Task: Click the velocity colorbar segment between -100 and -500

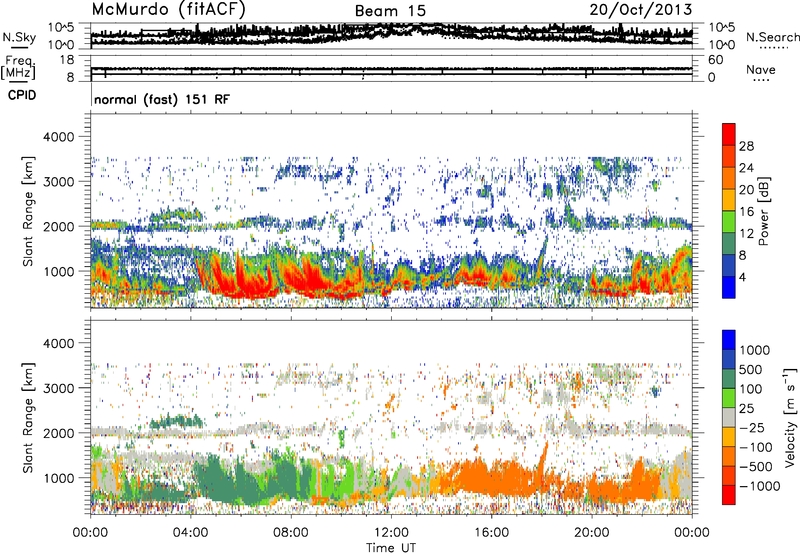Action: [729, 456]
